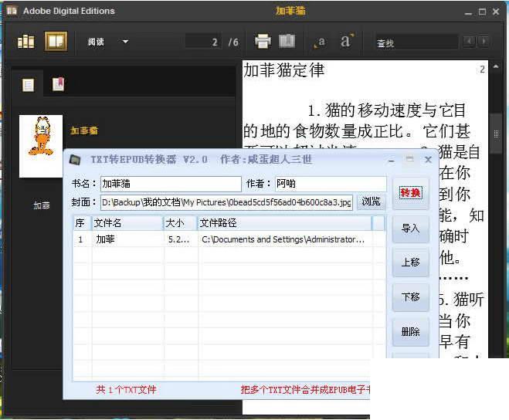509x420 pixels.
Task: Close the Adobe Digital Editions window
Action: [496, 12]
